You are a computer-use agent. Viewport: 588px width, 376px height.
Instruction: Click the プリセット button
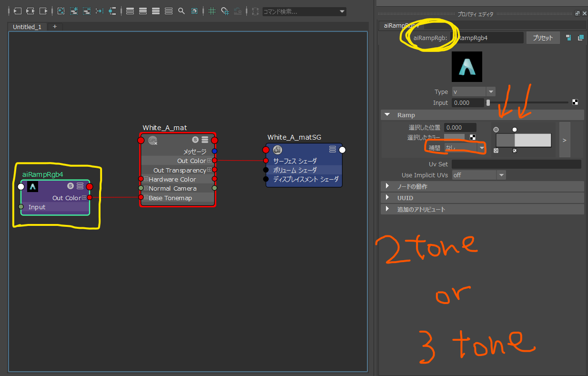(x=543, y=38)
